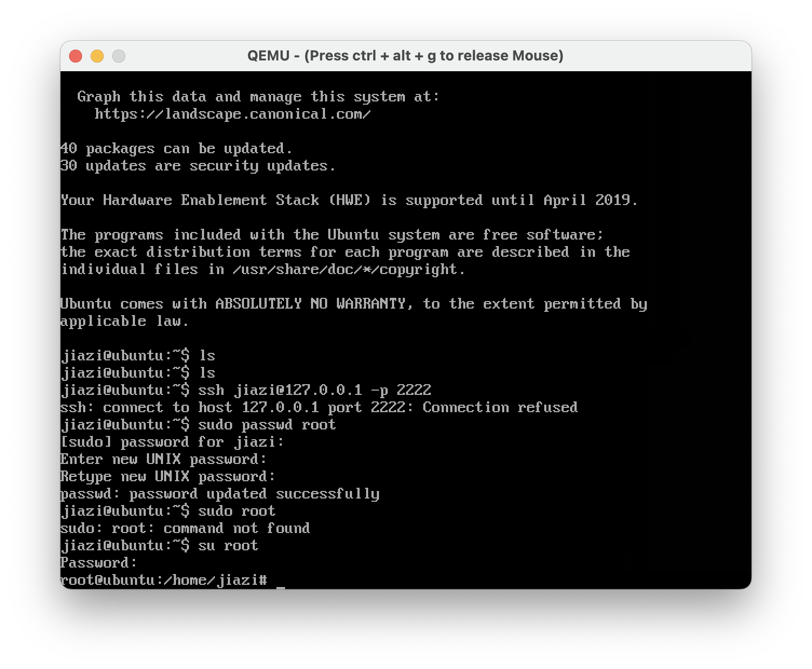
Task: Click the 'su root' command line
Action: click(159, 546)
